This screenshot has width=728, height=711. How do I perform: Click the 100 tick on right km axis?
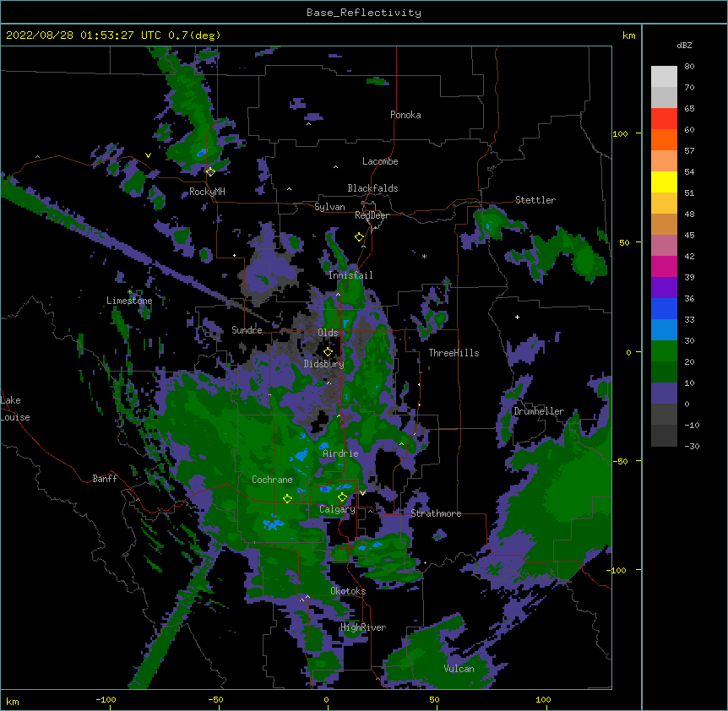620,133
